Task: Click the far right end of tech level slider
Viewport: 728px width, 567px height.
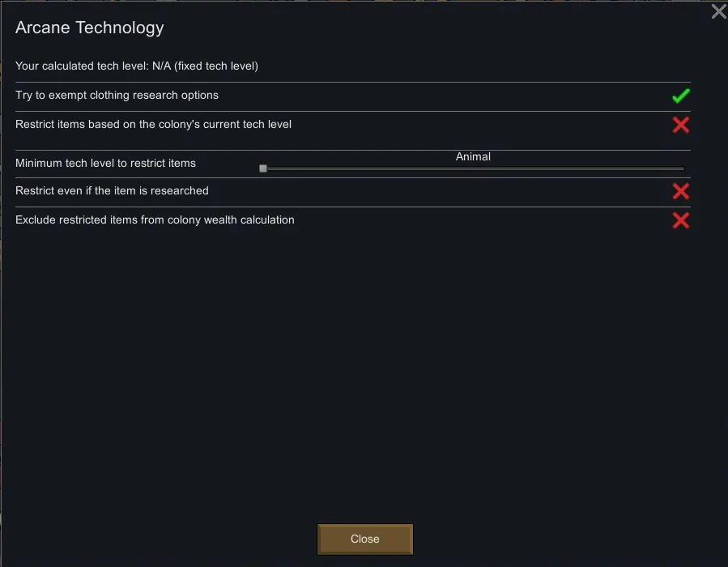Action: pyautogui.click(x=683, y=168)
